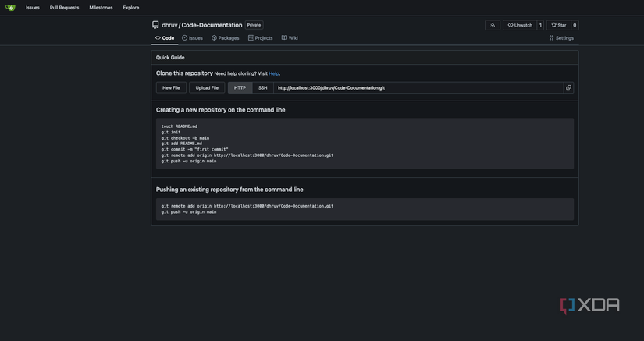
Task: Click the Gitea logo in top navigation
Action: (x=10, y=8)
